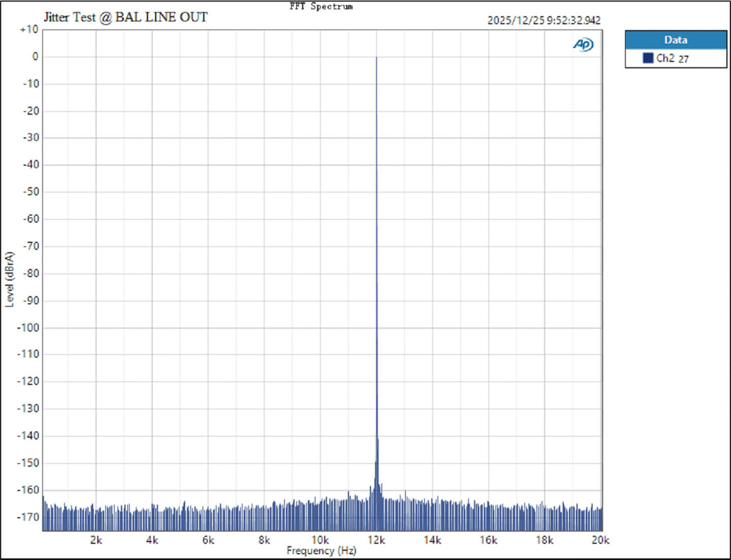Screen dimensions: 731x560
Task: Click the 18k tick on the frequency axis
Action: 545,540
